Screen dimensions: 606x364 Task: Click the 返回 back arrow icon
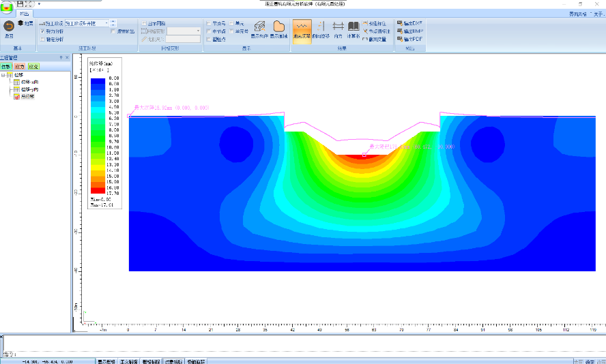(x=9, y=25)
